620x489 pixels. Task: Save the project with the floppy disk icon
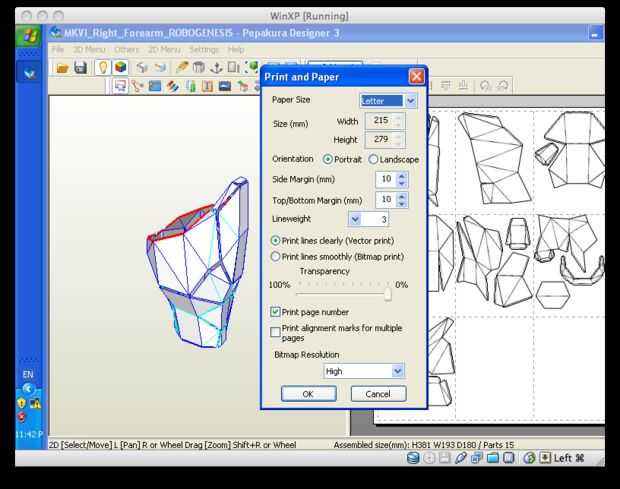tap(80, 68)
